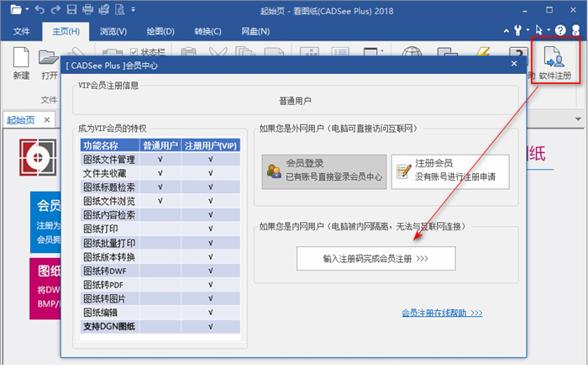The height and width of the screenshot is (379, 588).
Task: Click the clipboard paste icon in ribbon
Action: (189, 51)
